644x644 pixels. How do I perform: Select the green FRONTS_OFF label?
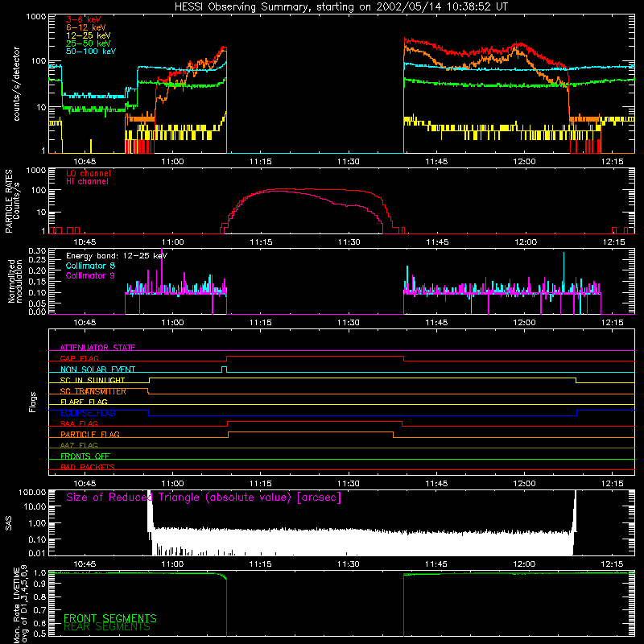click(x=85, y=456)
